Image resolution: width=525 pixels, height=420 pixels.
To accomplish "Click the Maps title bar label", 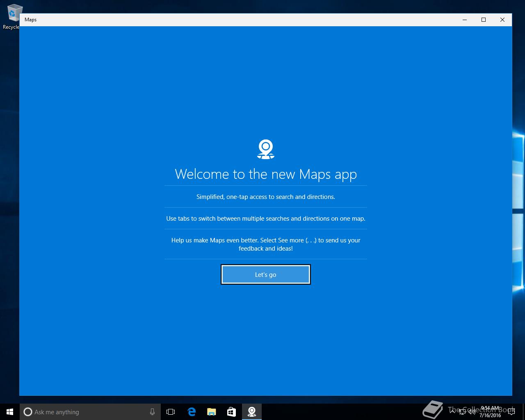I will [x=30, y=20].
